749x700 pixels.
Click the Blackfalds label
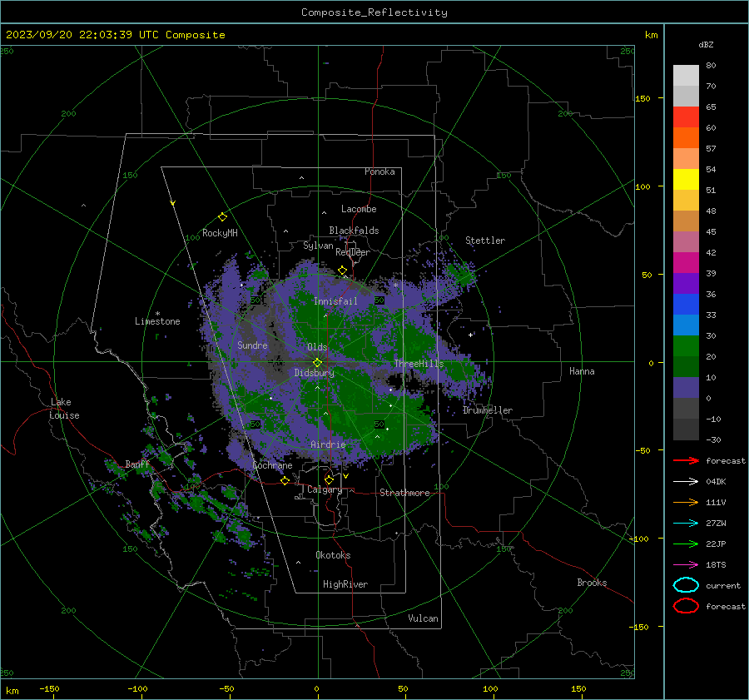pos(354,231)
